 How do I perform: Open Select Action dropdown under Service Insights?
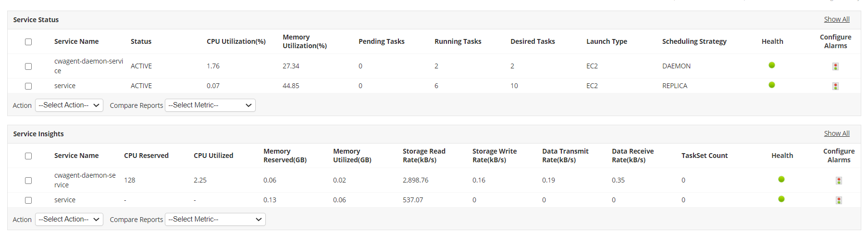pos(69,219)
